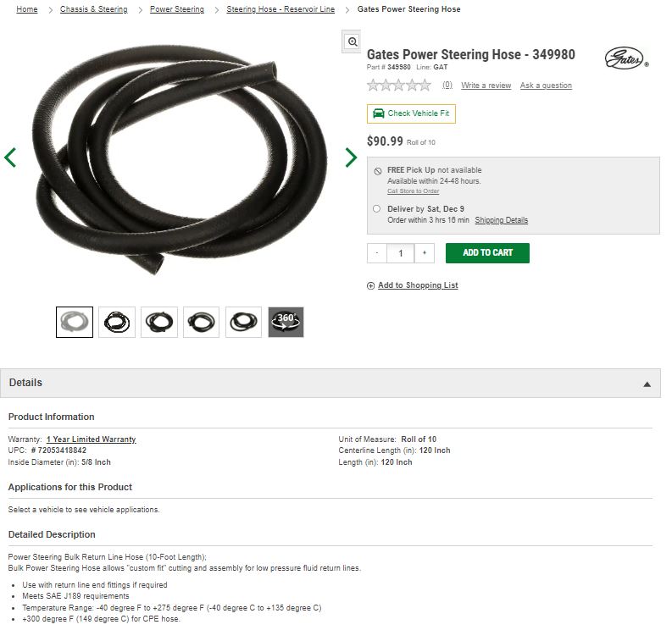The width and height of the screenshot is (672, 630).
Task: Select the second product image thumbnail
Action: [117, 322]
